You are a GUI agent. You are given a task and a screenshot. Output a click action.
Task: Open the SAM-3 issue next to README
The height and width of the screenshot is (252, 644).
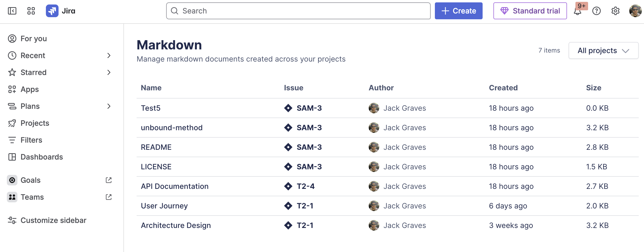309,147
